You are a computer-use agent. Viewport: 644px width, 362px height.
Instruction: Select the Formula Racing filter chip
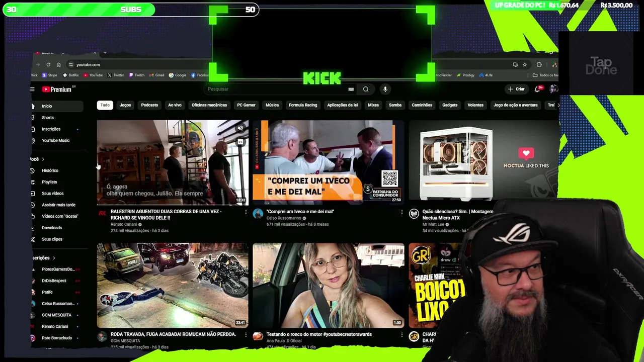[x=303, y=105]
